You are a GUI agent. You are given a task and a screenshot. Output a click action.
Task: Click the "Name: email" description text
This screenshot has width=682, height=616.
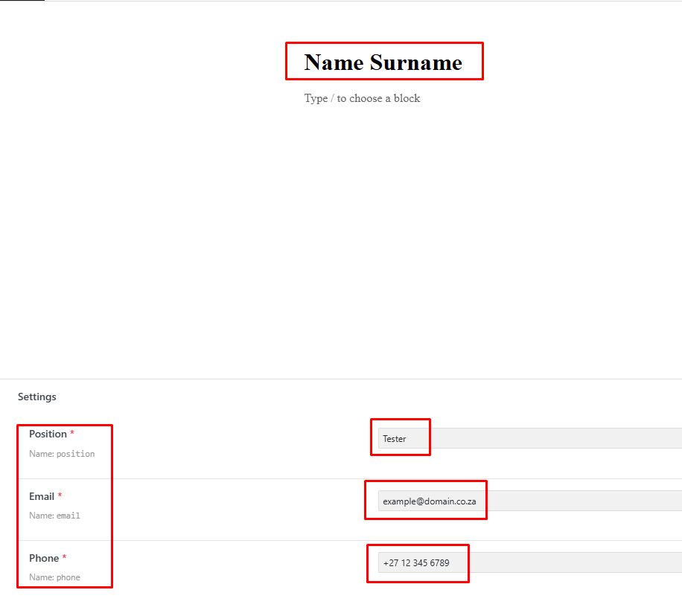pos(54,516)
